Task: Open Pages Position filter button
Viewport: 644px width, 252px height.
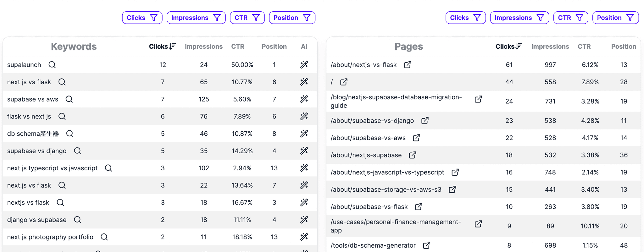Action: pos(615,18)
